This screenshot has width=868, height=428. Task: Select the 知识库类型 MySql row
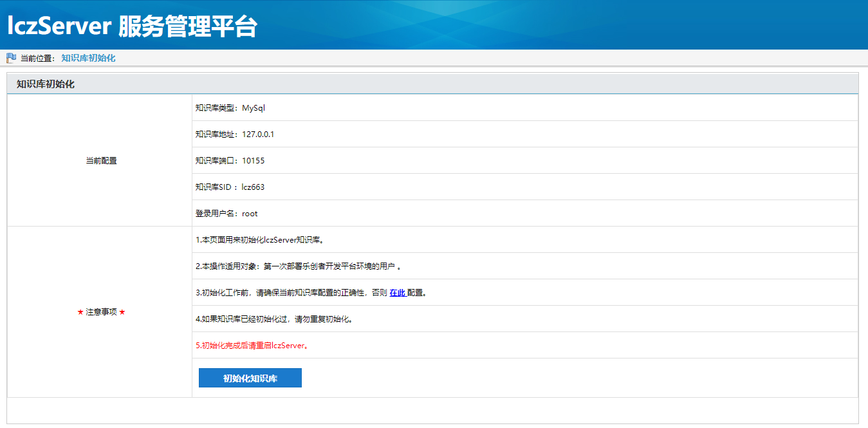pyautogui.click(x=230, y=108)
